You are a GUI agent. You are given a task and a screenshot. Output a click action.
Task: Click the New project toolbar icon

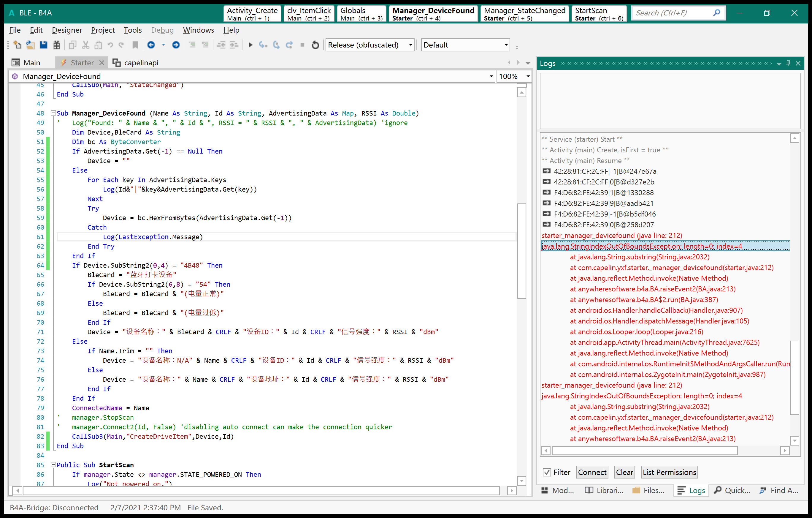pyautogui.click(x=17, y=45)
